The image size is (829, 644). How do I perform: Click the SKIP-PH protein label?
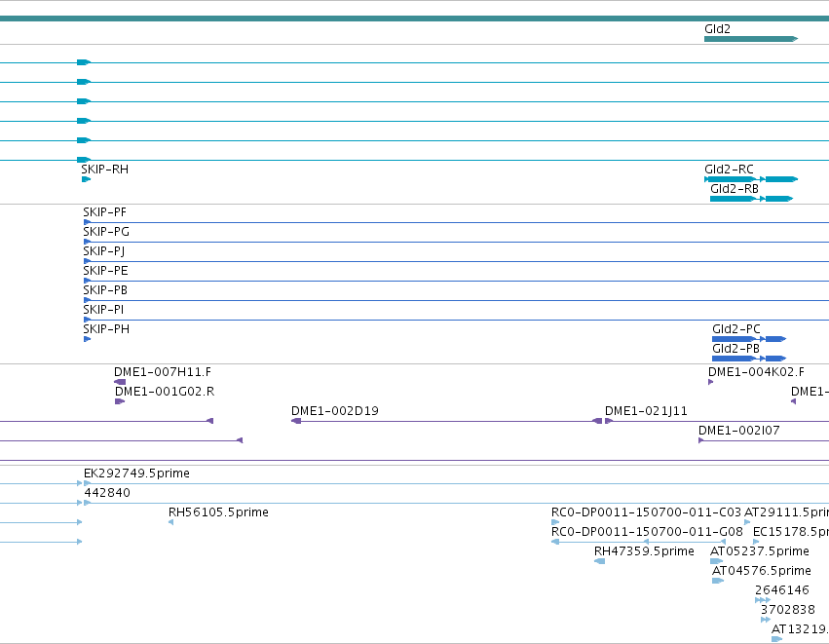coord(106,329)
